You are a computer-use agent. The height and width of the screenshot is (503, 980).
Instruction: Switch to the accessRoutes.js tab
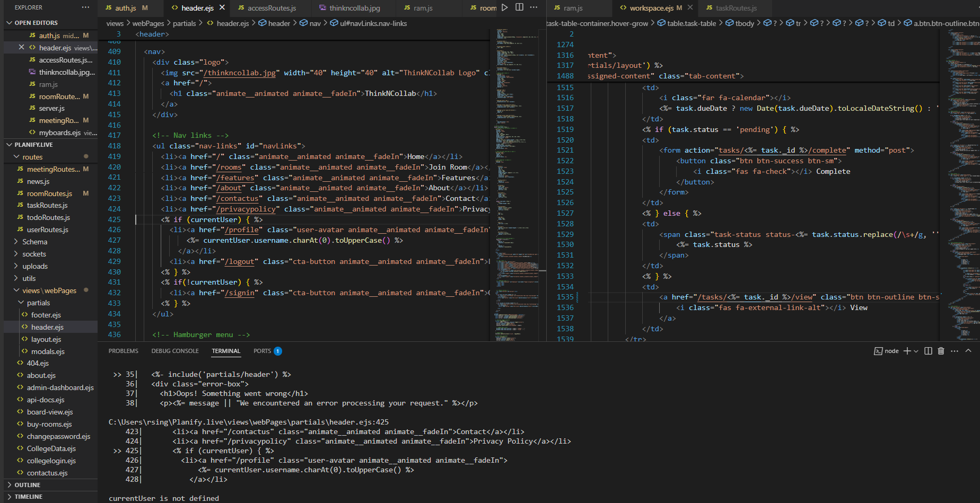[272, 8]
